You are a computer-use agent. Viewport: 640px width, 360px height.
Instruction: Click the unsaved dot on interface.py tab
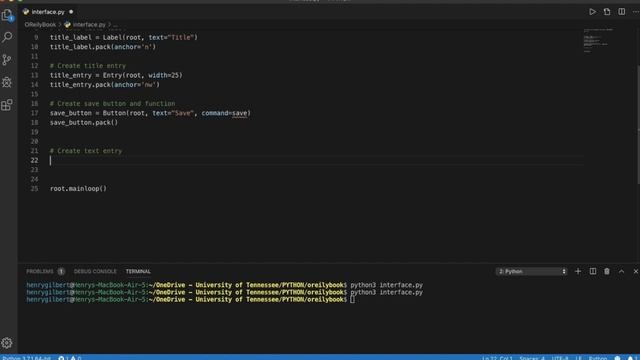click(x=71, y=12)
